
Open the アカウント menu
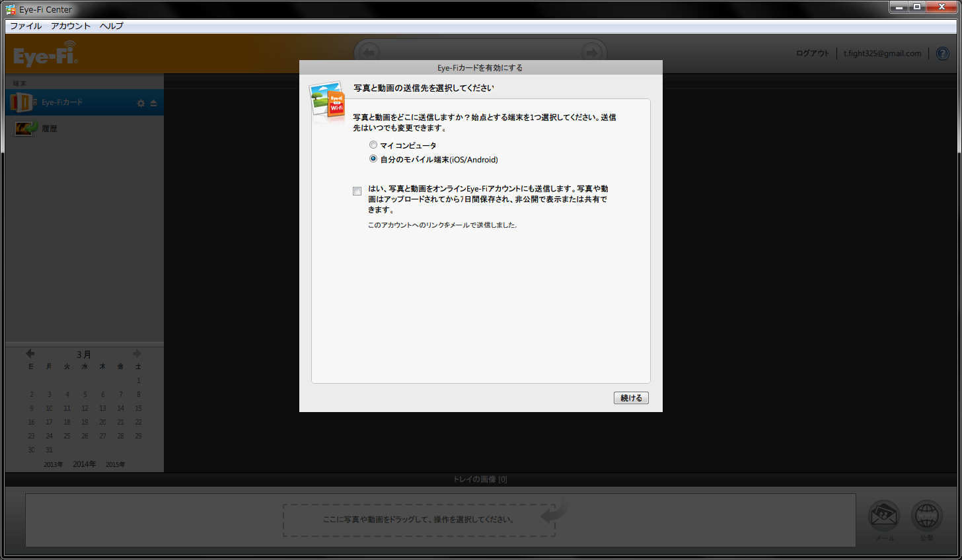(71, 26)
